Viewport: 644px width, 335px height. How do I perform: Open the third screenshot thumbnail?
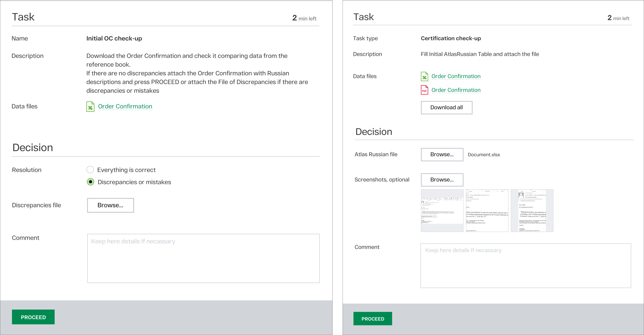[532, 211]
